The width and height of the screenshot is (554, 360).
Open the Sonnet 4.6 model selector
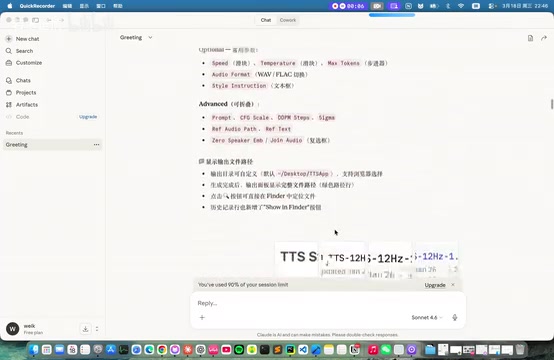[x=426, y=317]
